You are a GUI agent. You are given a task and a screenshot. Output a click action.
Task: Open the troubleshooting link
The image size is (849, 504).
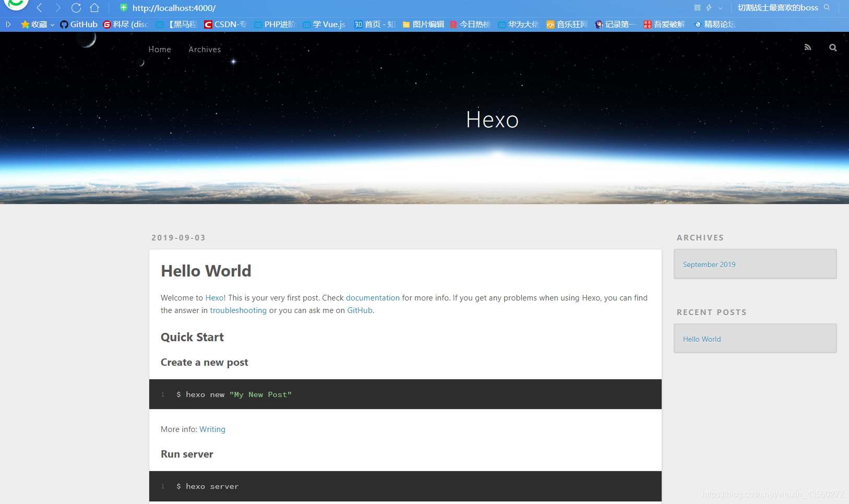pos(238,310)
